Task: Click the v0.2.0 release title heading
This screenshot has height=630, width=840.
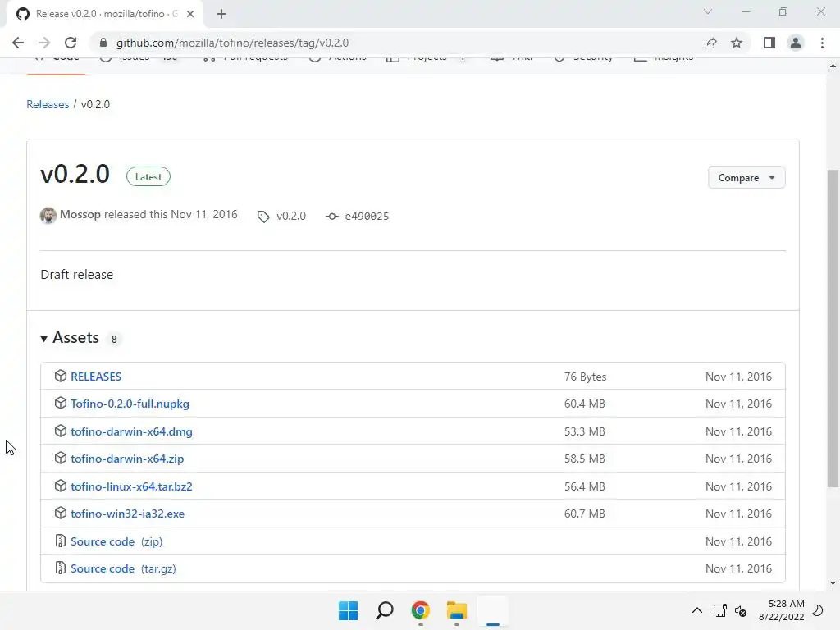Action: pyautogui.click(x=75, y=175)
